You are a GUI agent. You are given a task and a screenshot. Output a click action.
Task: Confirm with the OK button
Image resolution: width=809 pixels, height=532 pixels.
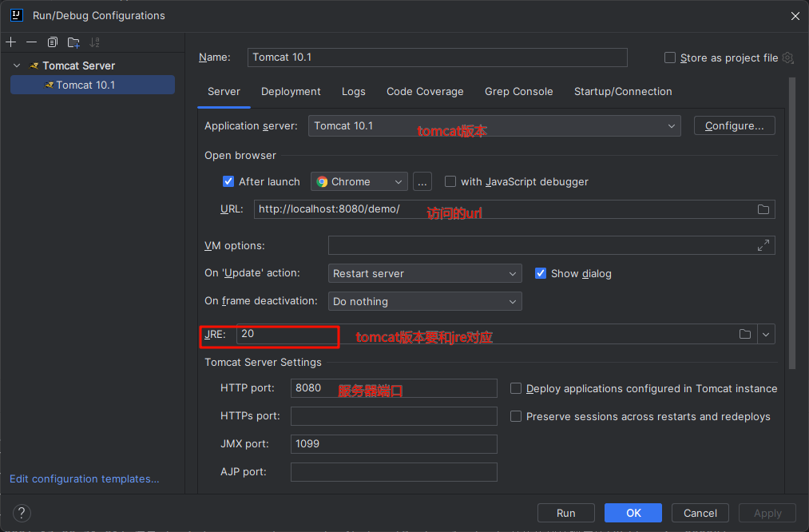tap(633, 513)
